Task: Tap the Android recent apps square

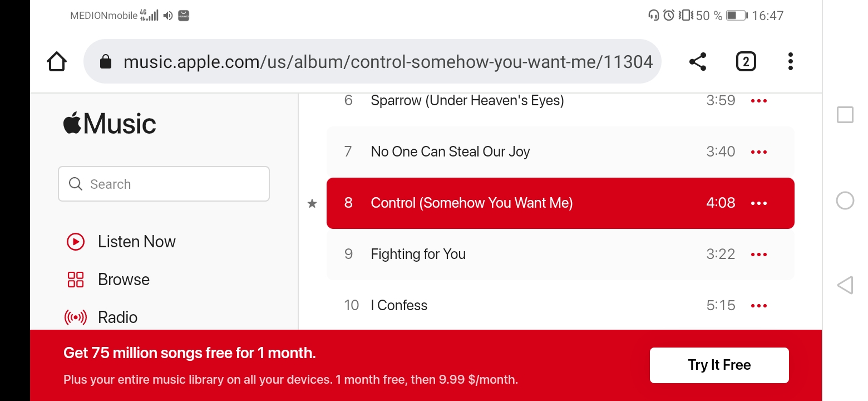Action: (845, 115)
